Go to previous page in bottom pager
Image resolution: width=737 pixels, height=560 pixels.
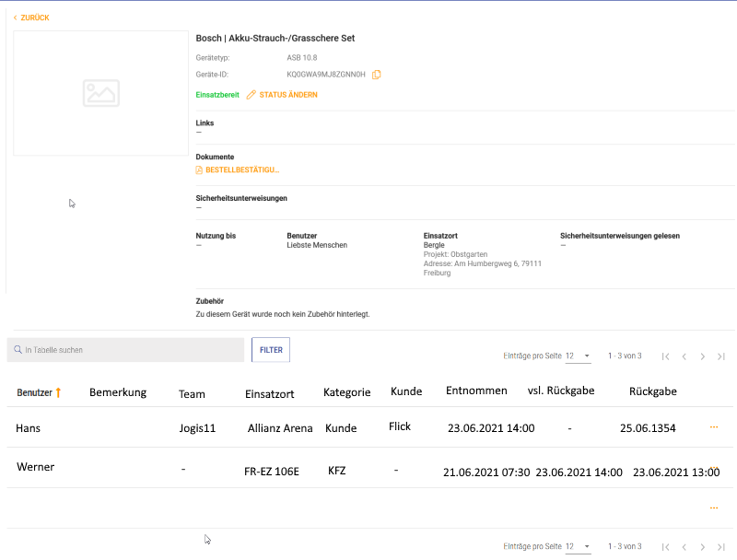684,547
